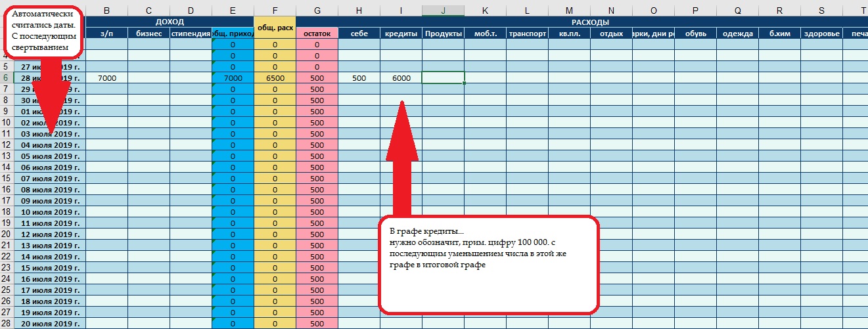Select row 28 header number
868x329 pixels.
(x=6, y=323)
